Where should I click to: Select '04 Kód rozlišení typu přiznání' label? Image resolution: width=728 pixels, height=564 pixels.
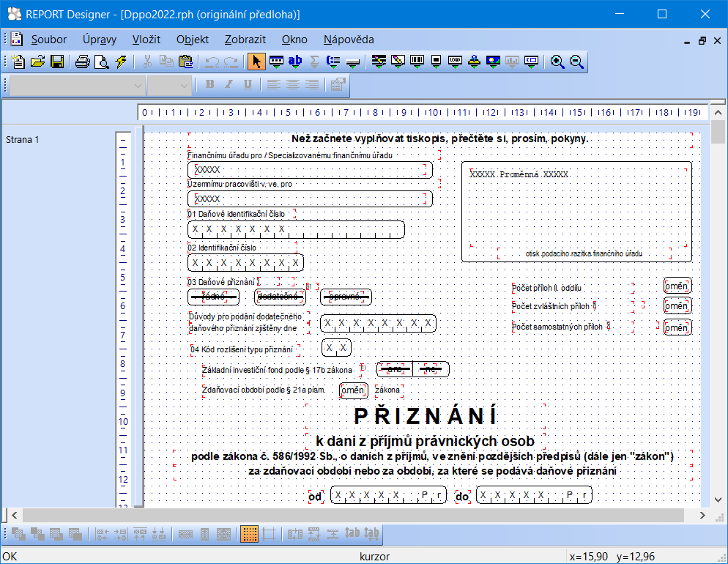[242, 349]
